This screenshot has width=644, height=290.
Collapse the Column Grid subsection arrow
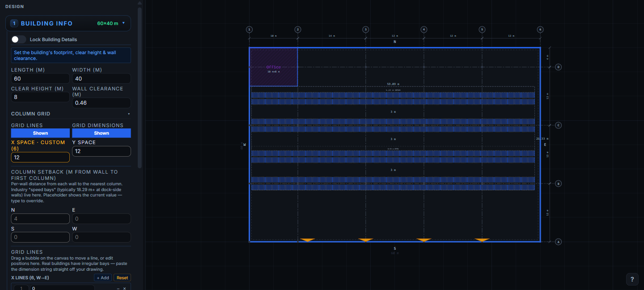[x=129, y=114]
